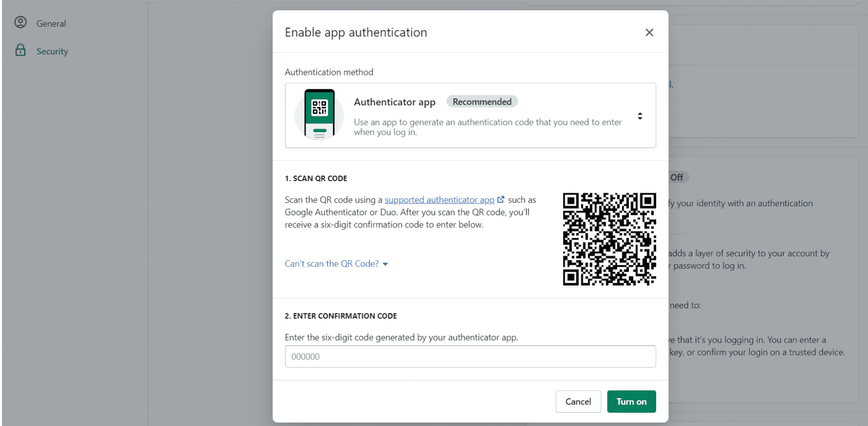Click the 1. SCAN QR CODE heading

click(316, 178)
